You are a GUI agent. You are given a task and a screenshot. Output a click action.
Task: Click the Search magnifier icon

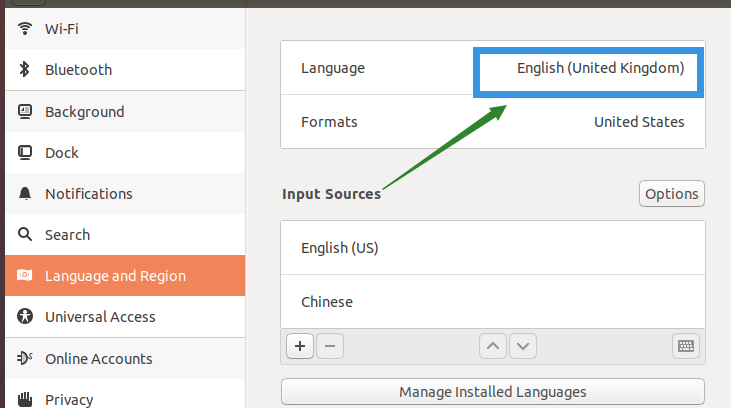[25, 235]
